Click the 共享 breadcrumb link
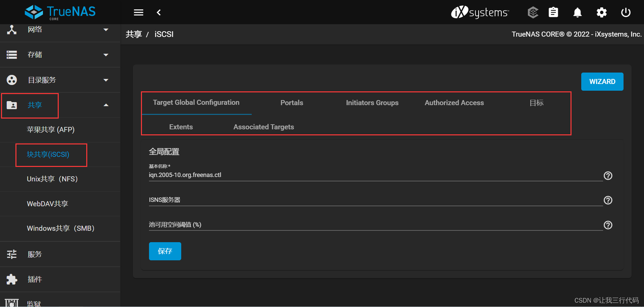Image resolution: width=644 pixels, height=307 pixels. click(x=134, y=34)
